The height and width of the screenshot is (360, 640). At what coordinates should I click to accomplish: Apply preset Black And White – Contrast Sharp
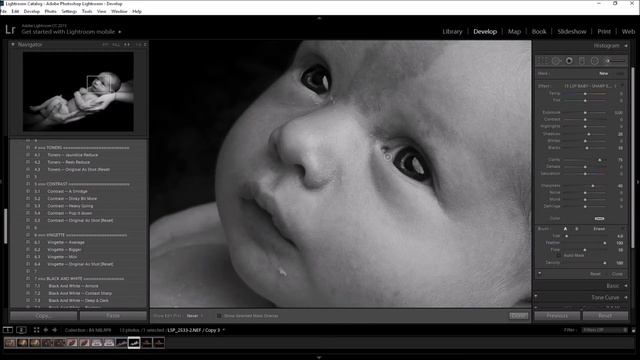80,293
